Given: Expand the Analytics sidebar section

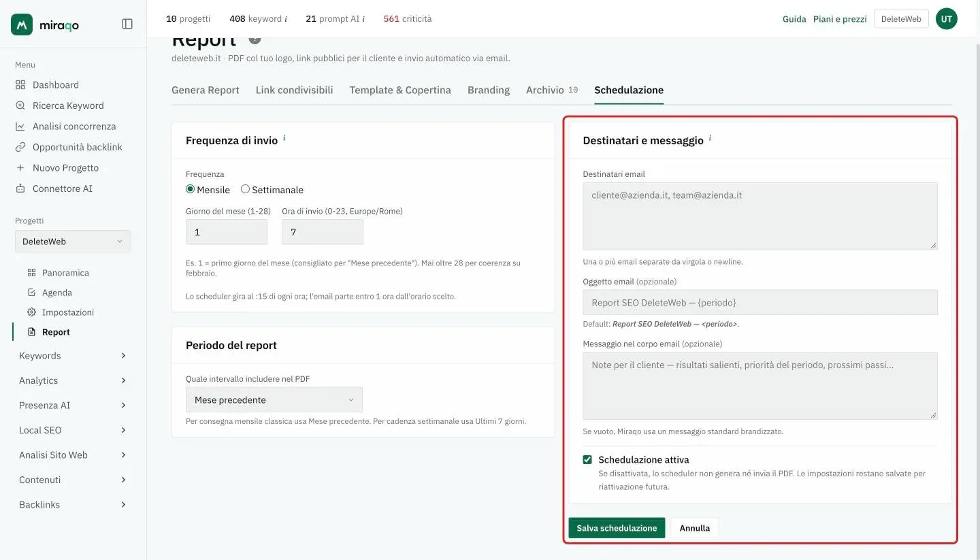Looking at the screenshot, I should coord(73,380).
